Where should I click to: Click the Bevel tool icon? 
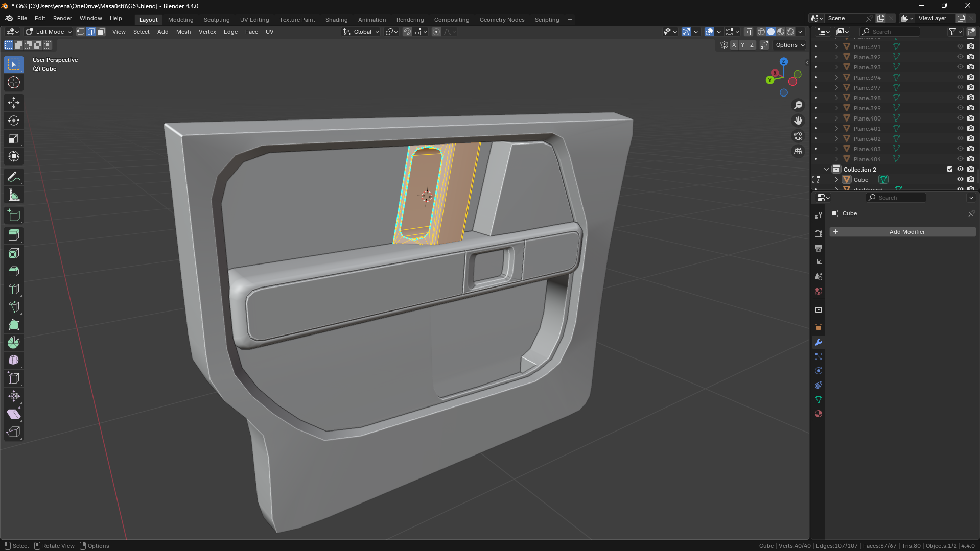[x=14, y=271]
